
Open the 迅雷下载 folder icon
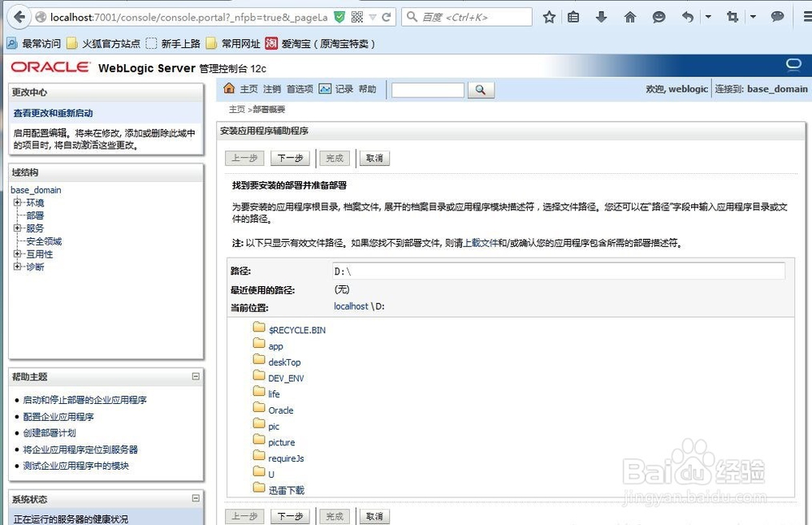point(259,488)
